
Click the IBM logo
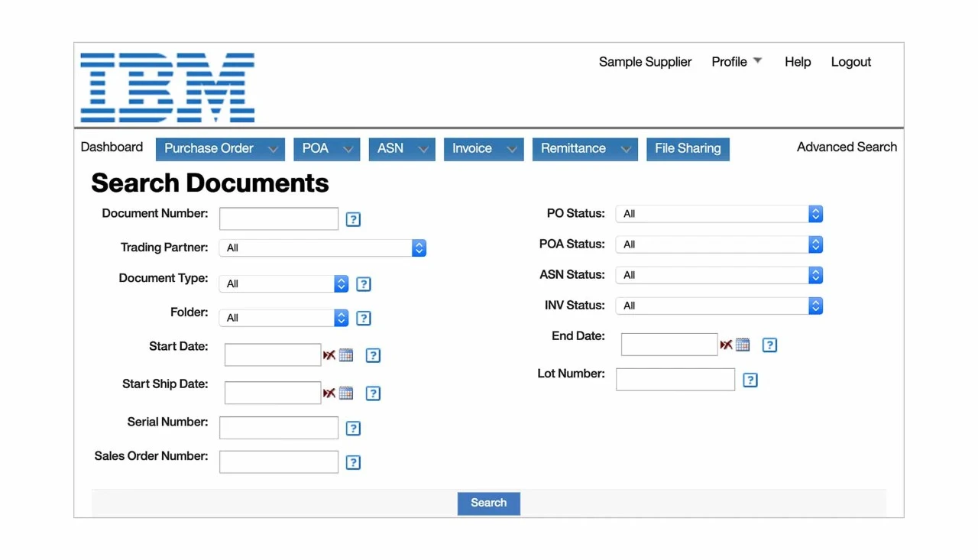click(x=167, y=88)
